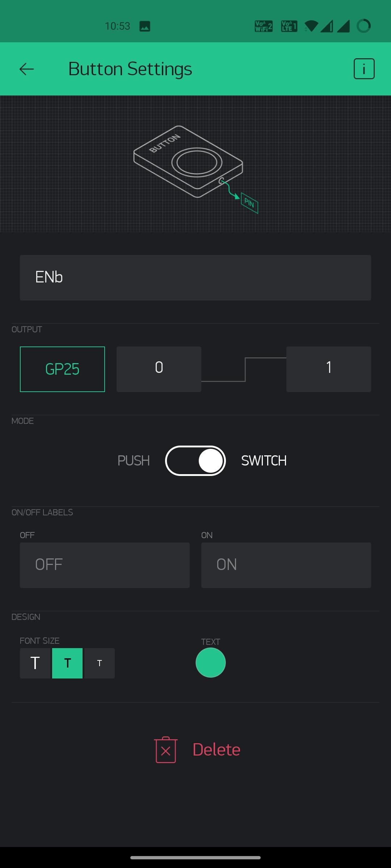Open the green TEXT color picker
391x868 pixels.
coord(211,663)
